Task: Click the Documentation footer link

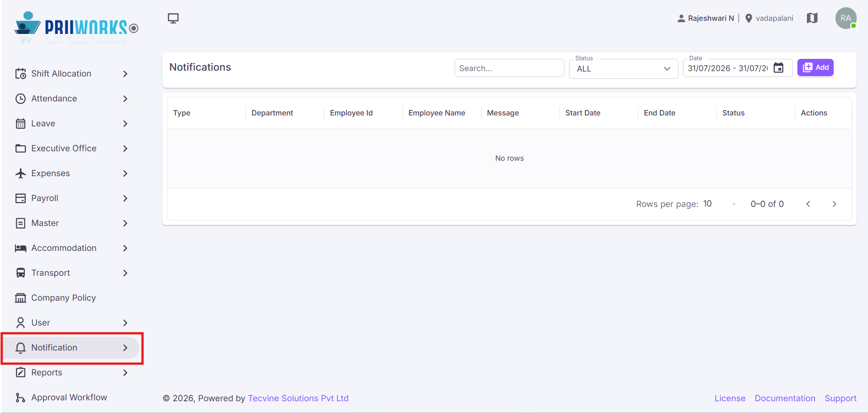Action: click(785, 398)
